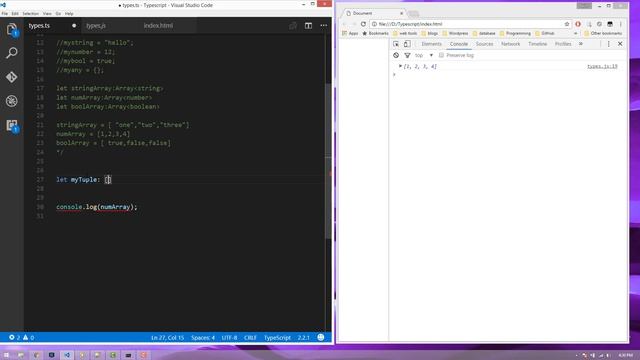
Task: Click the site info icon in address bar
Action: coord(374,24)
